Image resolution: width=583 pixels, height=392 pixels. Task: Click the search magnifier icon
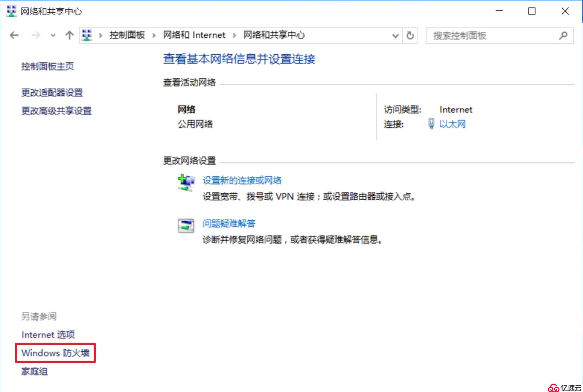click(563, 35)
